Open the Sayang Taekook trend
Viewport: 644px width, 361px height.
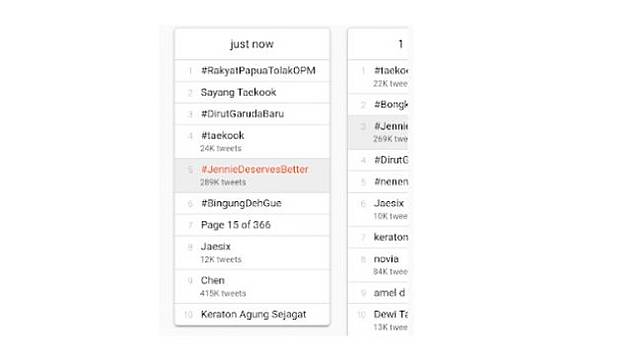coord(252,92)
